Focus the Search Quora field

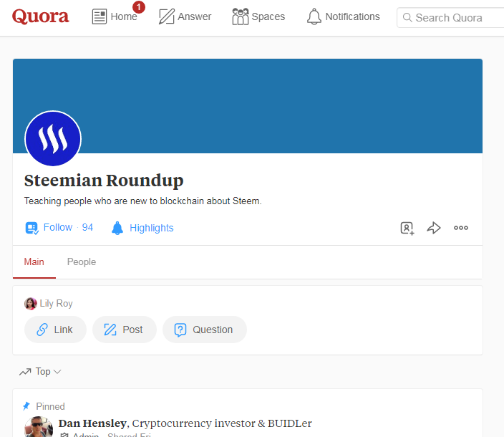coord(450,18)
